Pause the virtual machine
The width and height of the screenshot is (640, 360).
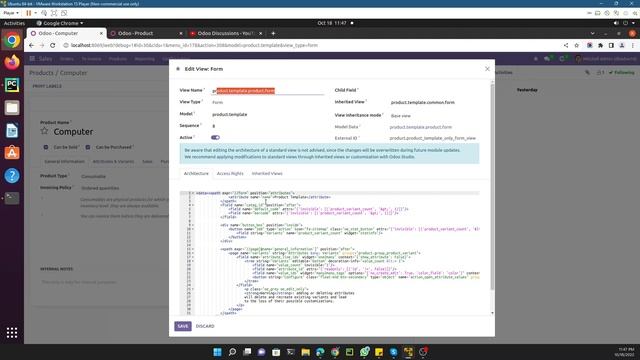tap(29, 13)
